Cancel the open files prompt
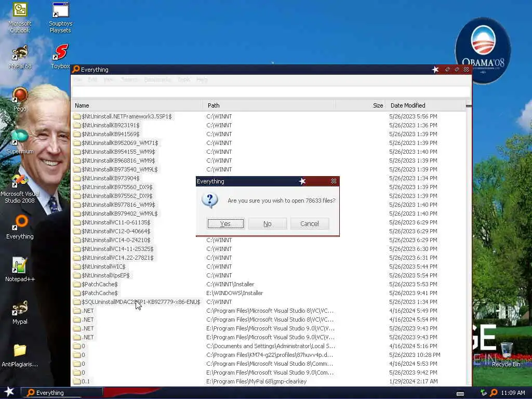Screen dimensions: 532x399 tap(310, 223)
